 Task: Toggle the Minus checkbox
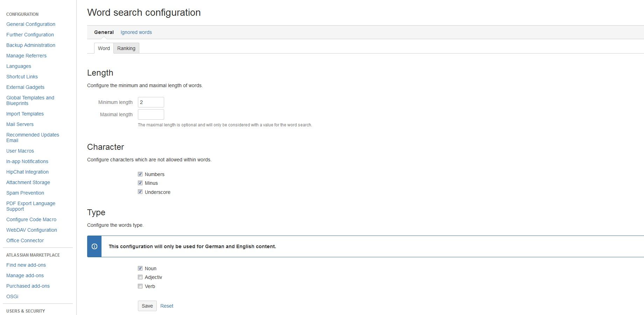tap(140, 183)
